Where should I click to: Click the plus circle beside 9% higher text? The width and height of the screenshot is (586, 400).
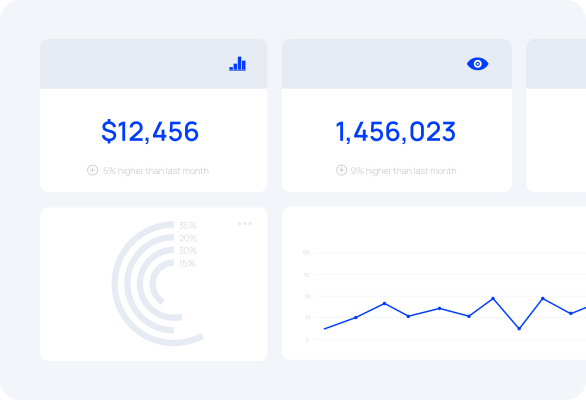point(341,170)
